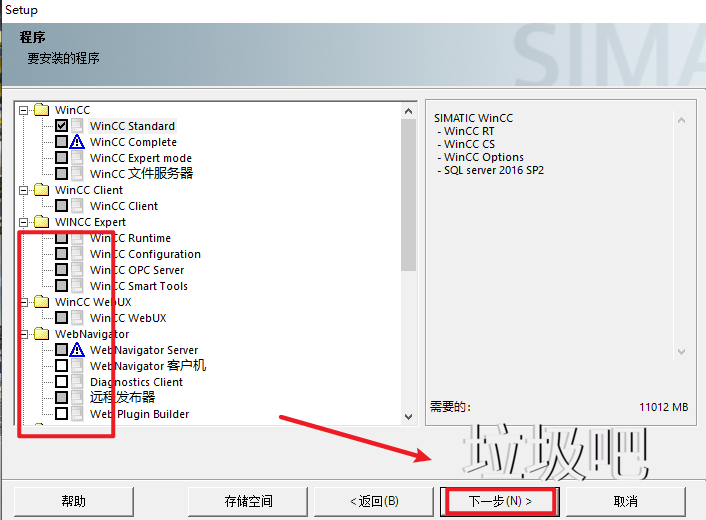Screen dimensions: 706x520
Task: Uncheck the WinCC Standard checkbox
Action: point(61,126)
